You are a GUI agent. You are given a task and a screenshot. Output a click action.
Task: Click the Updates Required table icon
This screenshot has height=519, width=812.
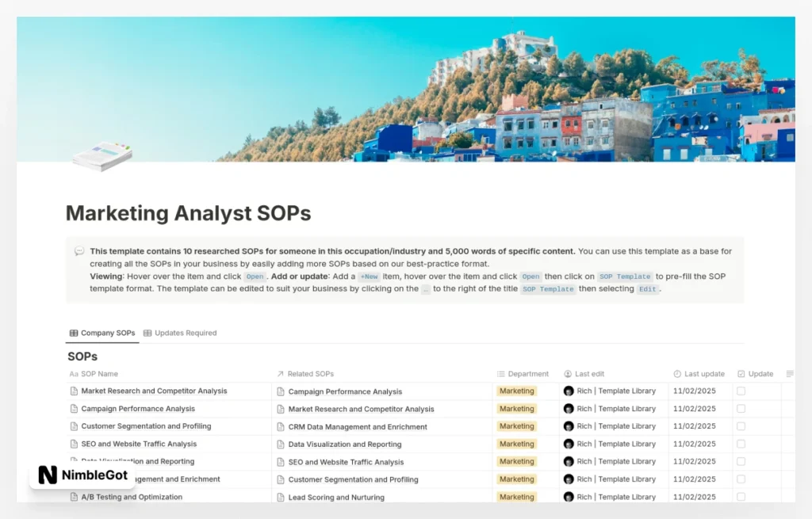click(147, 334)
